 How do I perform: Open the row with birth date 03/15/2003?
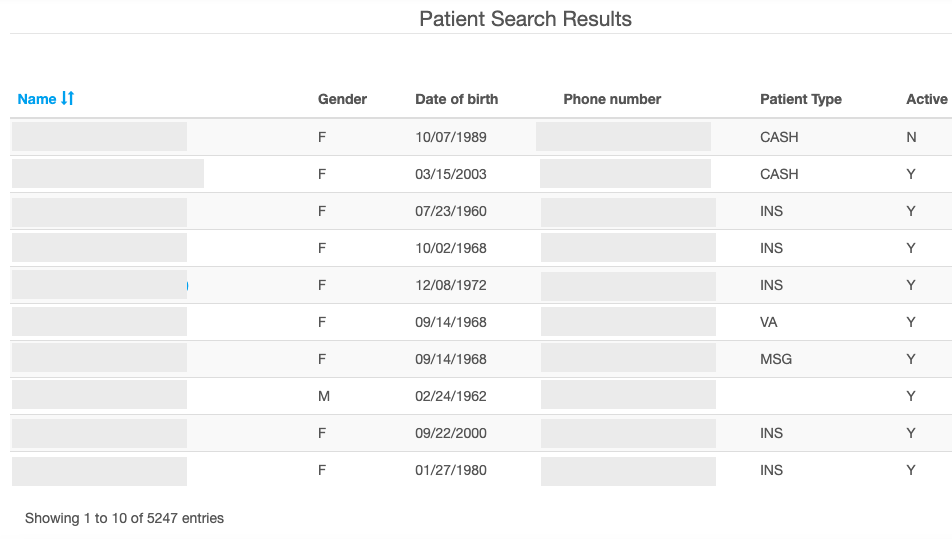[x=451, y=174]
